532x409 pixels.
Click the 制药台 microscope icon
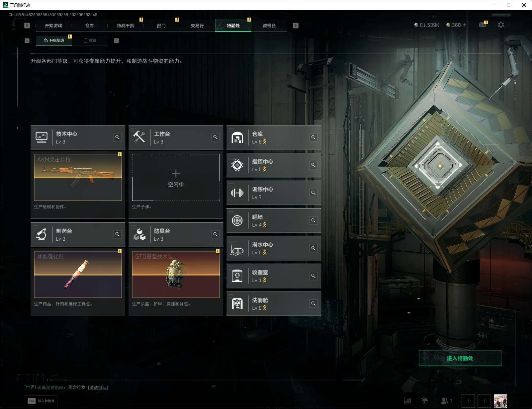(42, 234)
